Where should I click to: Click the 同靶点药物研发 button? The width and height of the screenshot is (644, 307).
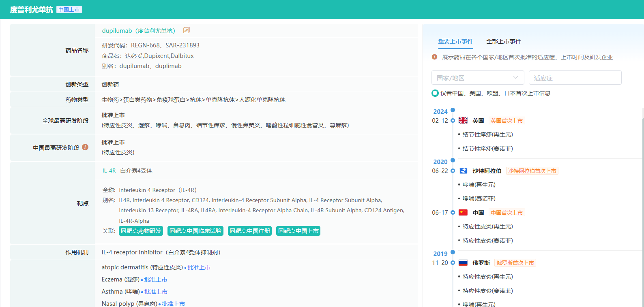click(x=141, y=231)
